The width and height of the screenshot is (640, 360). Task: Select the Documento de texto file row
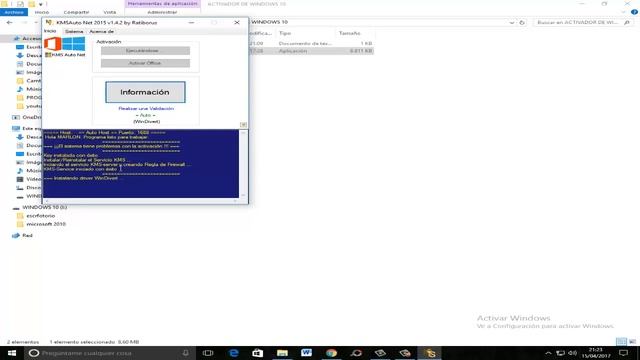[310, 43]
